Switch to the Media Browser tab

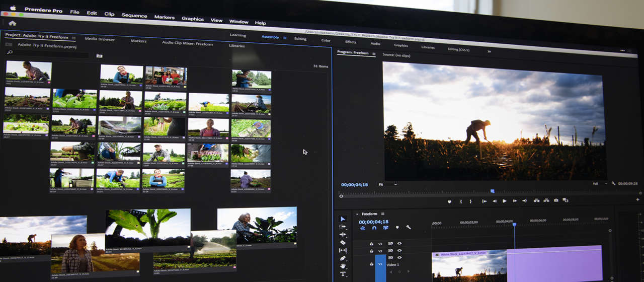tap(100, 39)
